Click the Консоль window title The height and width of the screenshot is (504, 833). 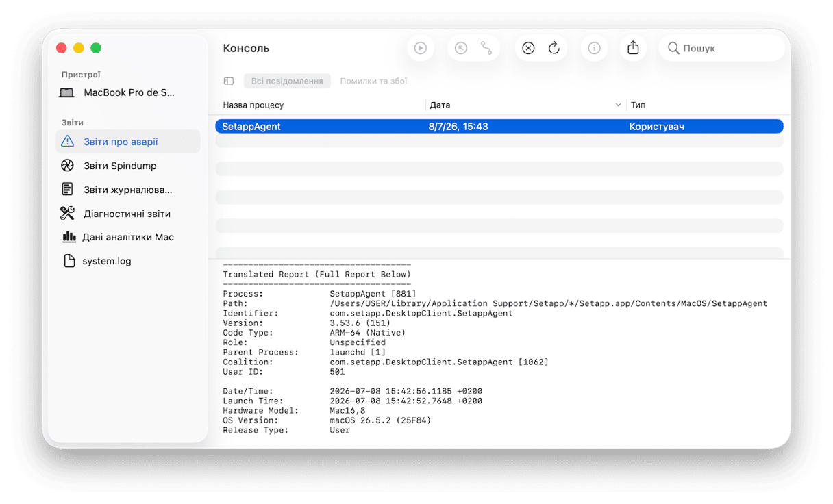[x=246, y=49]
